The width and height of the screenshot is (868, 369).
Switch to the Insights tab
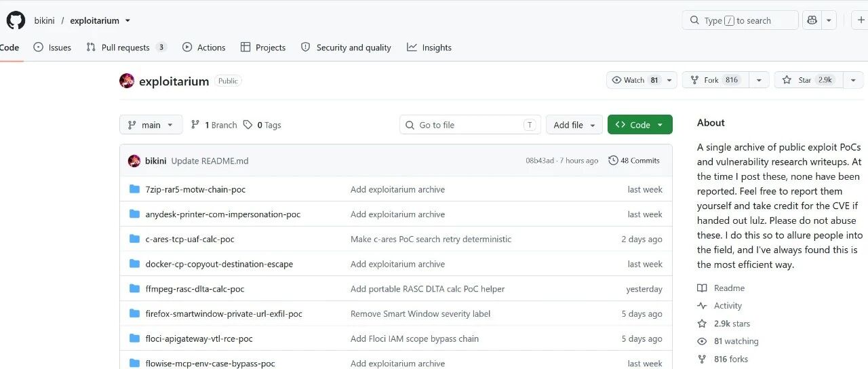pos(429,47)
